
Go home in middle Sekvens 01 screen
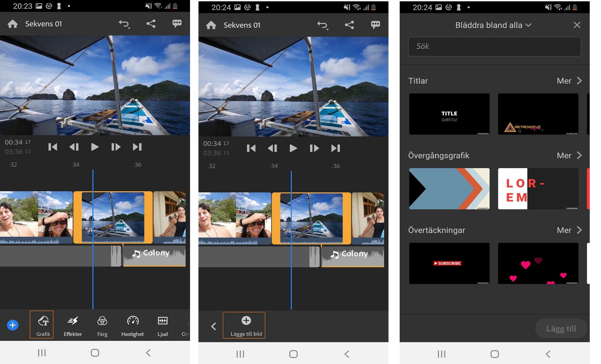point(211,25)
